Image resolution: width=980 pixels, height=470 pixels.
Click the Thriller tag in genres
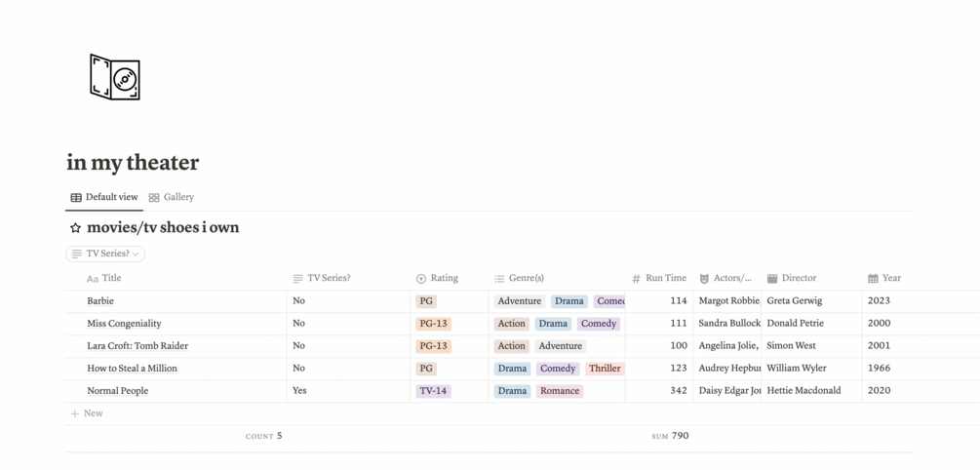tap(605, 369)
